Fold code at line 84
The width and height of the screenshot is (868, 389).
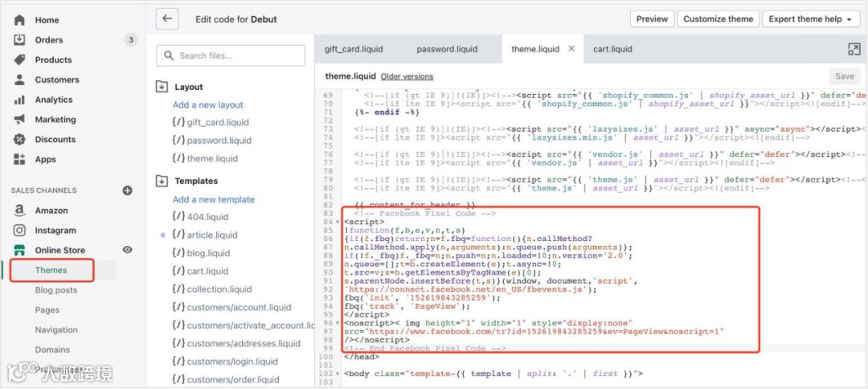338,222
